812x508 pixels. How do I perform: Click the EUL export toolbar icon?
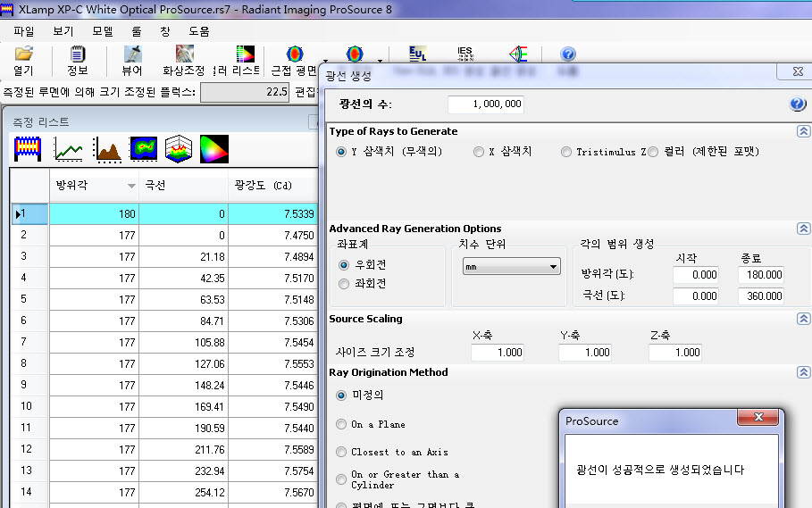click(x=417, y=54)
